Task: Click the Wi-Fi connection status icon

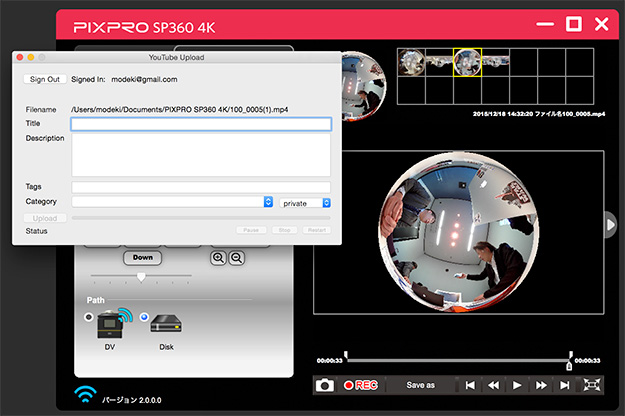Action: click(87, 394)
